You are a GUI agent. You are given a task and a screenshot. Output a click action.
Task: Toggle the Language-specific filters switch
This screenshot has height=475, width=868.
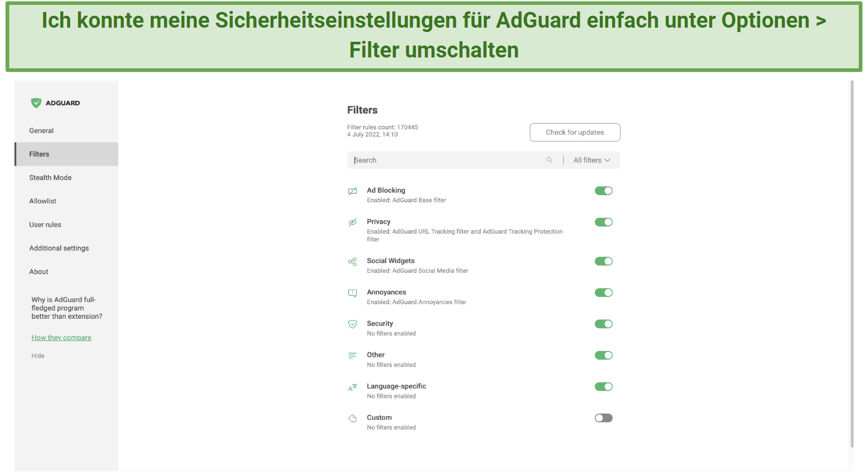[603, 387]
